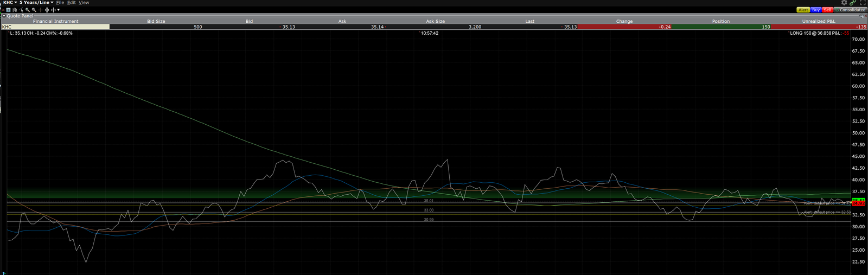Viewport: 868px width, 275px height.
Task: Click the quote panel wrench configure icon
Action: (x=863, y=16)
